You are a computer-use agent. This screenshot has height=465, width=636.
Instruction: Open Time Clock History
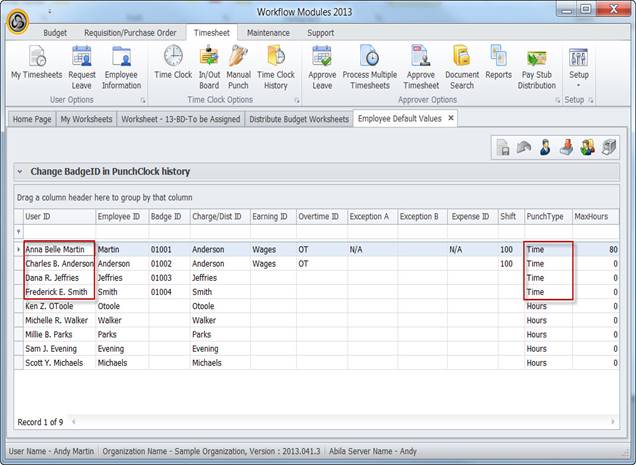point(276,65)
